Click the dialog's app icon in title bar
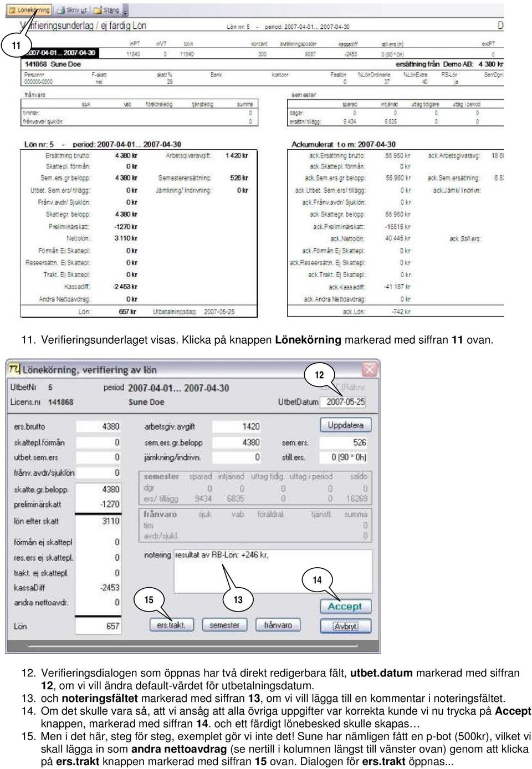 tap(14, 369)
